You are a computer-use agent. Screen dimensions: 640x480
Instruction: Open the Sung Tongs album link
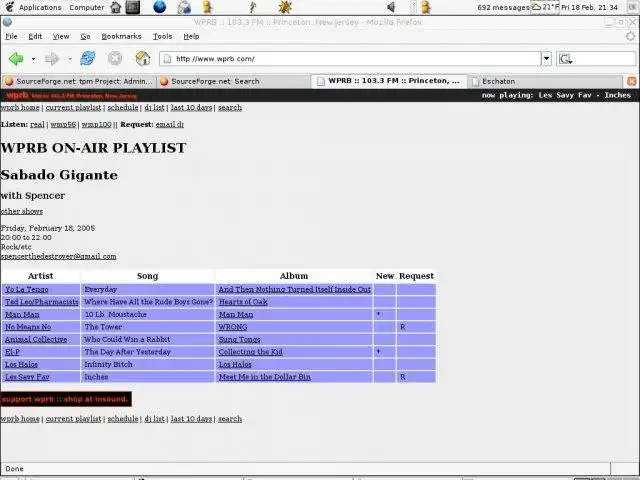[240, 340]
